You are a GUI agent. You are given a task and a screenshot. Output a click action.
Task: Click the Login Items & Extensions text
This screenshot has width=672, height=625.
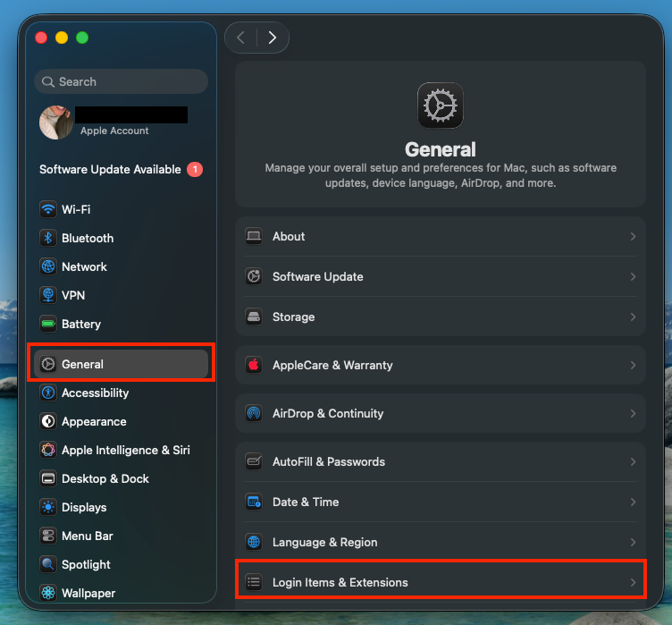click(x=340, y=583)
